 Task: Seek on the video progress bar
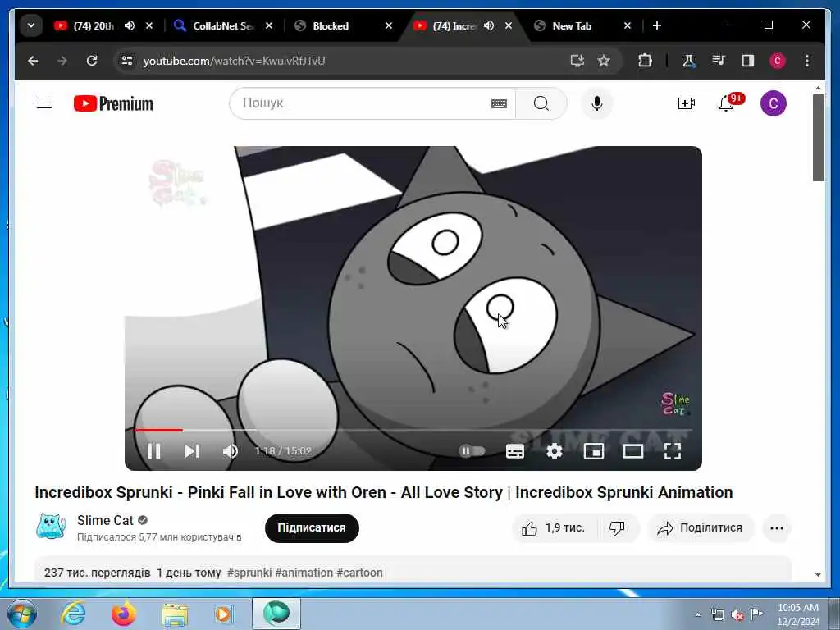click(x=413, y=430)
